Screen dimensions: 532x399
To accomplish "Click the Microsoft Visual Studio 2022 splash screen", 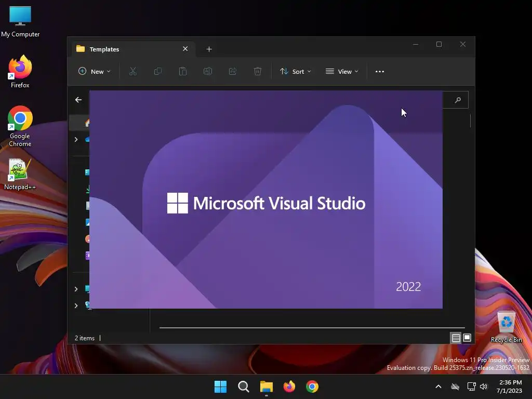I will tap(266, 199).
